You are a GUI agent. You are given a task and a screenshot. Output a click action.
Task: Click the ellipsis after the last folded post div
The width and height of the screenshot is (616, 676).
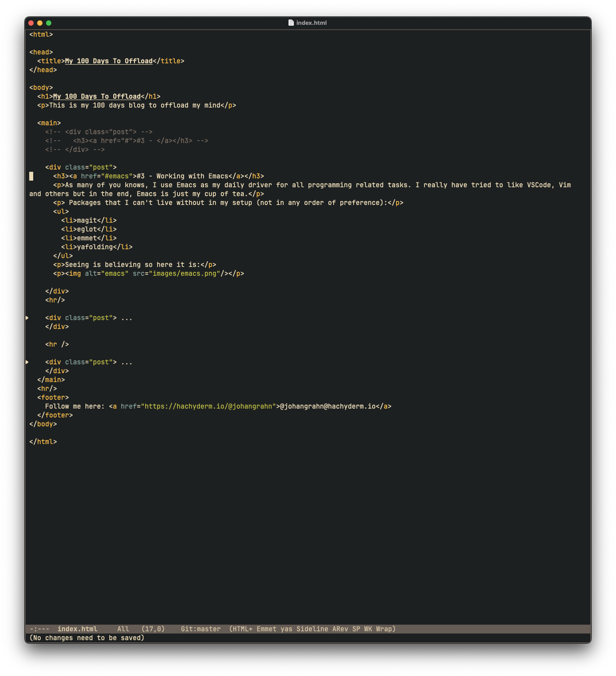(x=127, y=362)
